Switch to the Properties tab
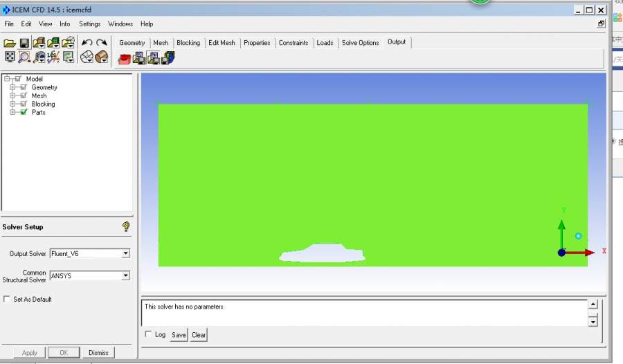Screen dimensions: 623x364 point(257,42)
